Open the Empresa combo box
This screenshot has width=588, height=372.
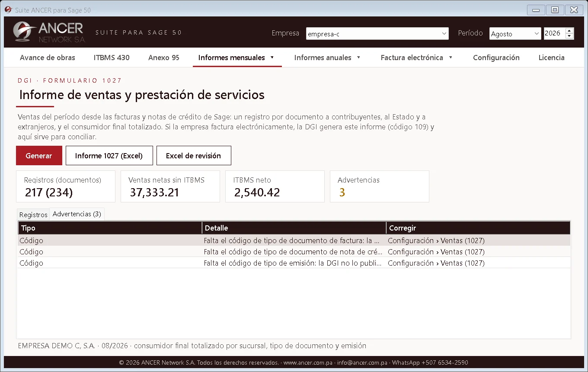[377, 34]
